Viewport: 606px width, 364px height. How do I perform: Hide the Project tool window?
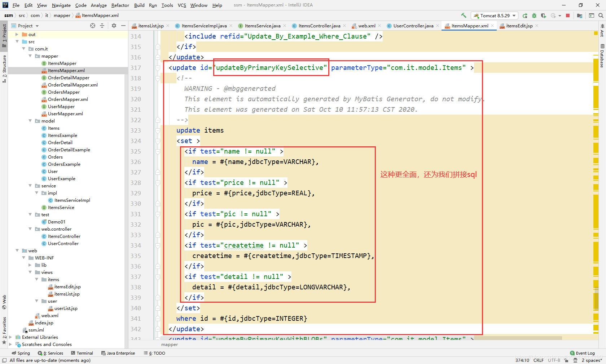point(123,26)
